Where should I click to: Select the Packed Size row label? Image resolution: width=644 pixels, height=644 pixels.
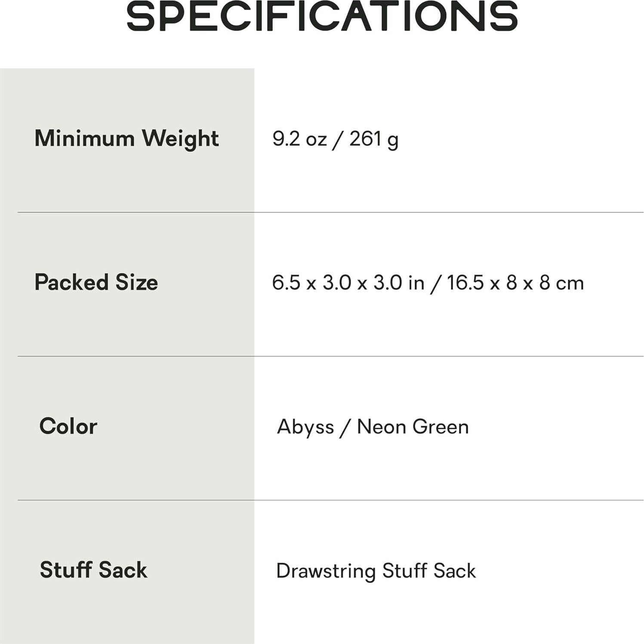click(96, 282)
